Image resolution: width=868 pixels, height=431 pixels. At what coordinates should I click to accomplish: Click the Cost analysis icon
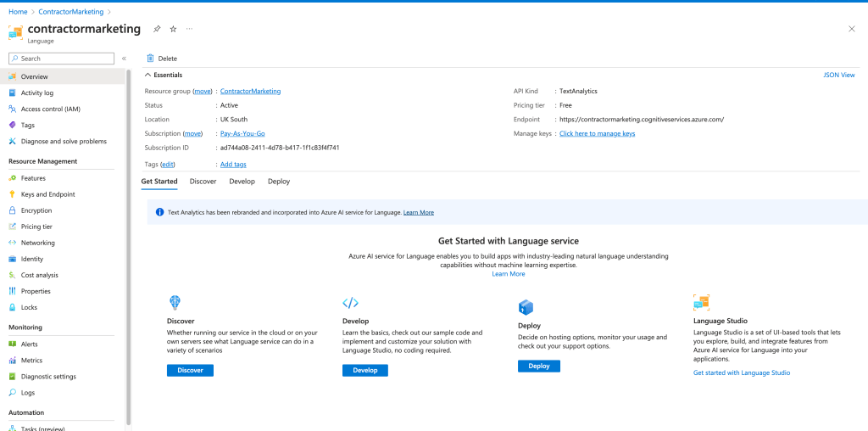point(12,274)
